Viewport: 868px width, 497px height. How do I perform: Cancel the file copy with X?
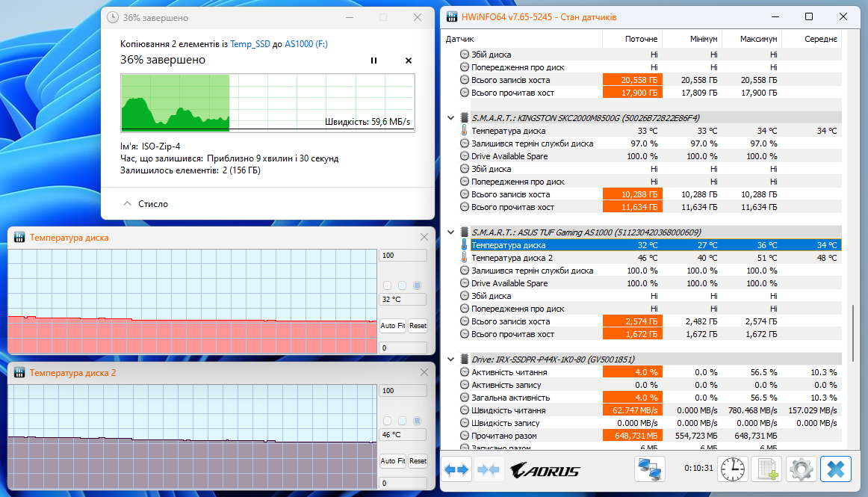tap(409, 61)
